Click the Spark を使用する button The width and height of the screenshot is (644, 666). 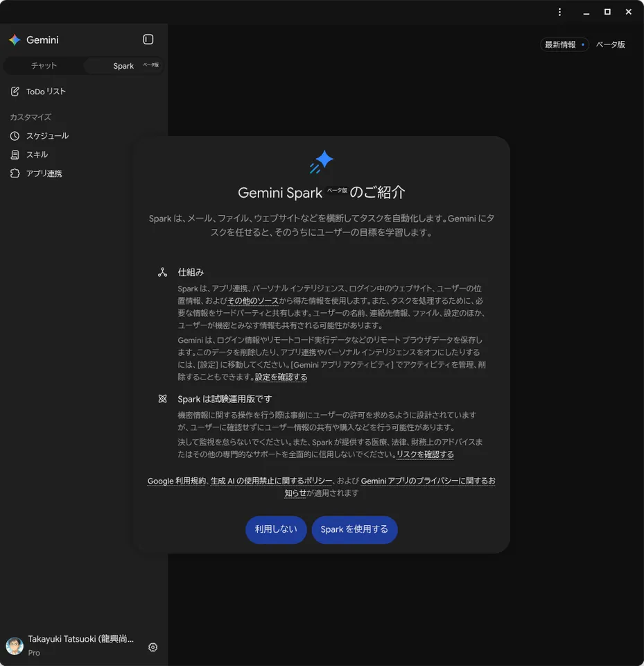pos(354,529)
